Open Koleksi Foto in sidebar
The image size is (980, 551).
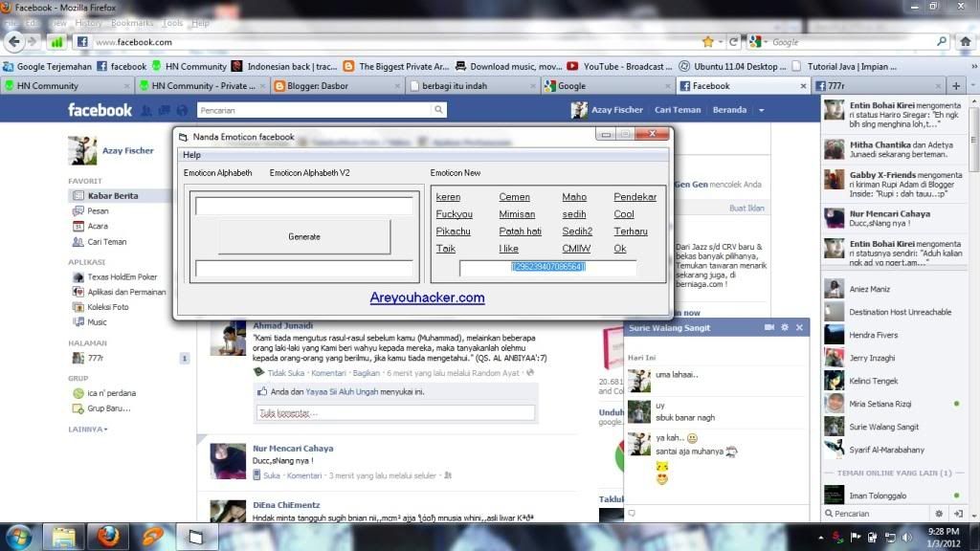click(x=107, y=307)
